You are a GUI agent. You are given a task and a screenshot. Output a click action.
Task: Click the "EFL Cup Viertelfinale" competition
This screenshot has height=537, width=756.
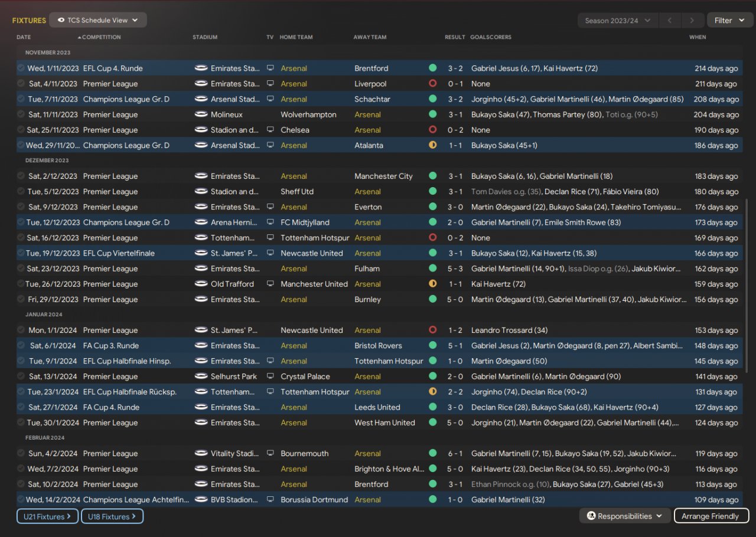click(x=119, y=253)
